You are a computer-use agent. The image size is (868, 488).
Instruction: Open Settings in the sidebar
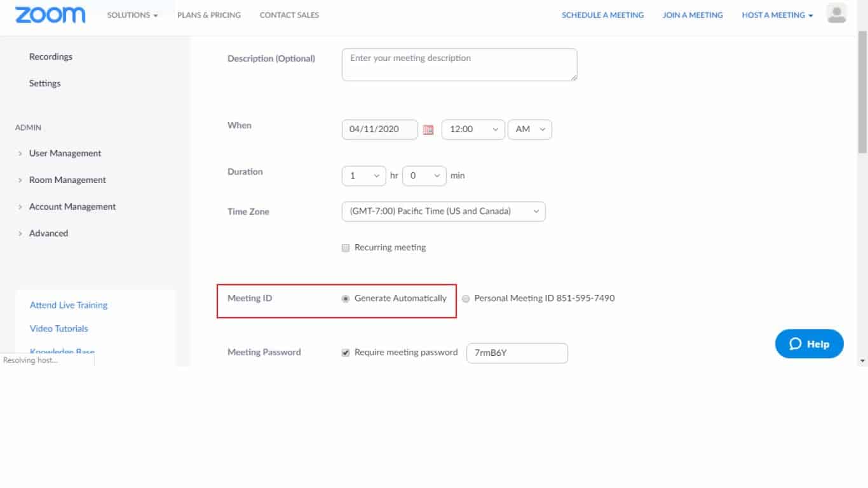pos(45,83)
